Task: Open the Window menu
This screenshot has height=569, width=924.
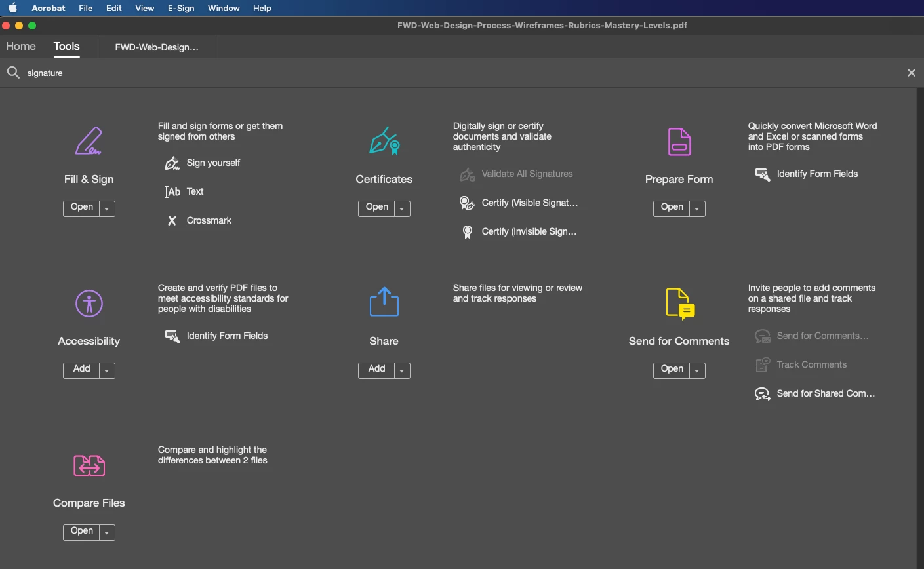Action: coord(224,8)
